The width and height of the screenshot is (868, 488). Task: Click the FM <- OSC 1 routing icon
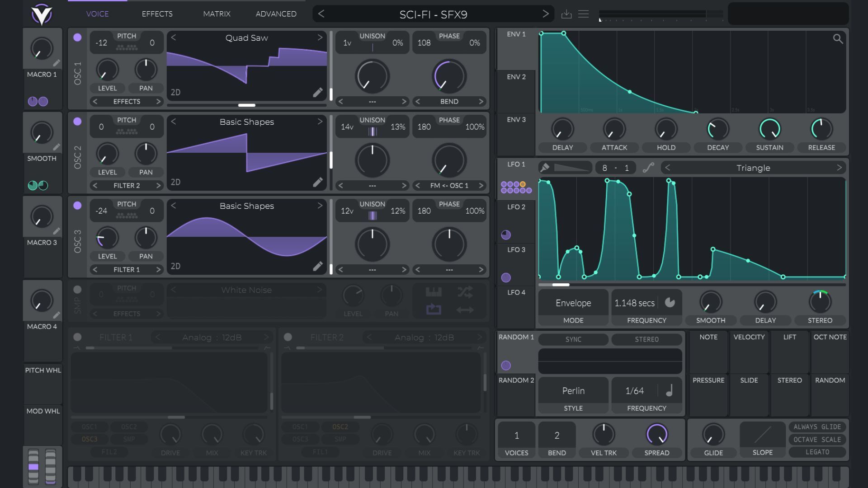tap(449, 185)
